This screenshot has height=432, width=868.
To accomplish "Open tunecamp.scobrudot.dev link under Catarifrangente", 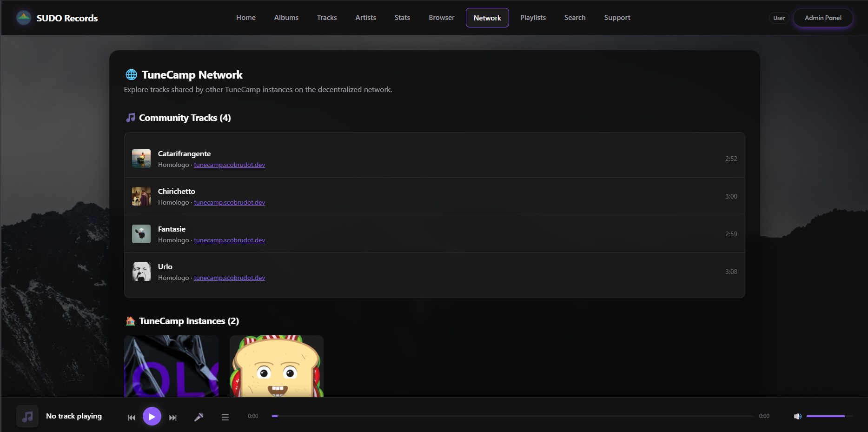I will coord(229,165).
